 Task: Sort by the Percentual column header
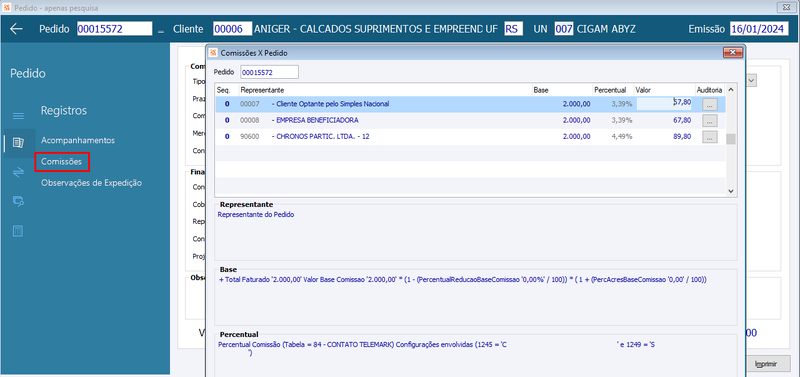[x=613, y=90]
